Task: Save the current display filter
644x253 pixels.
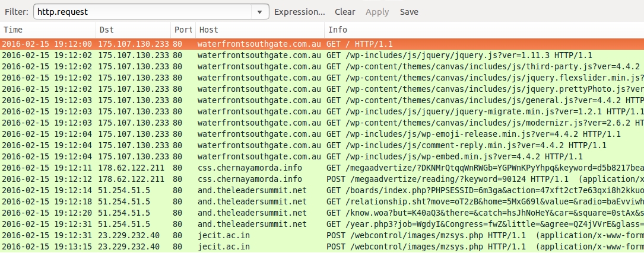Action: tap(409, 12)
